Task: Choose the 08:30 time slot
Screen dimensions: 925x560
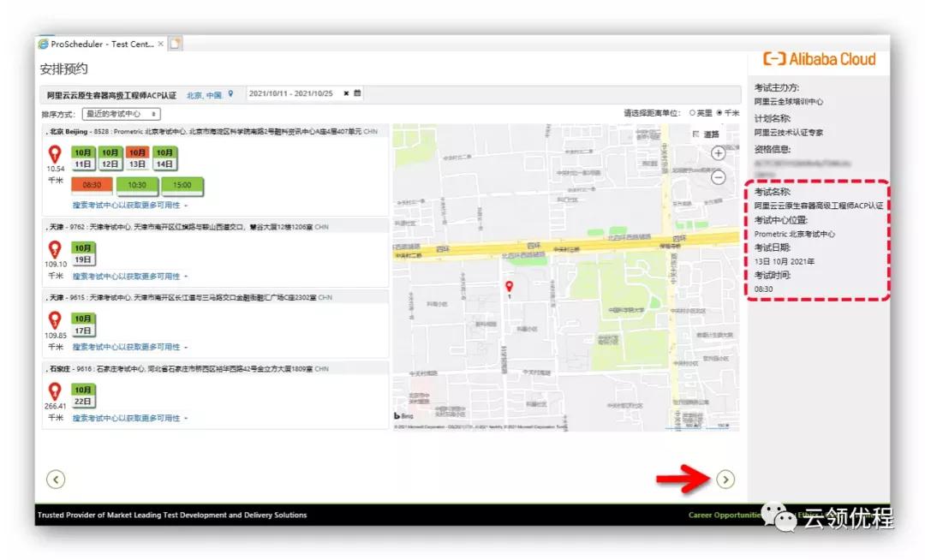Action: point(92,185)
